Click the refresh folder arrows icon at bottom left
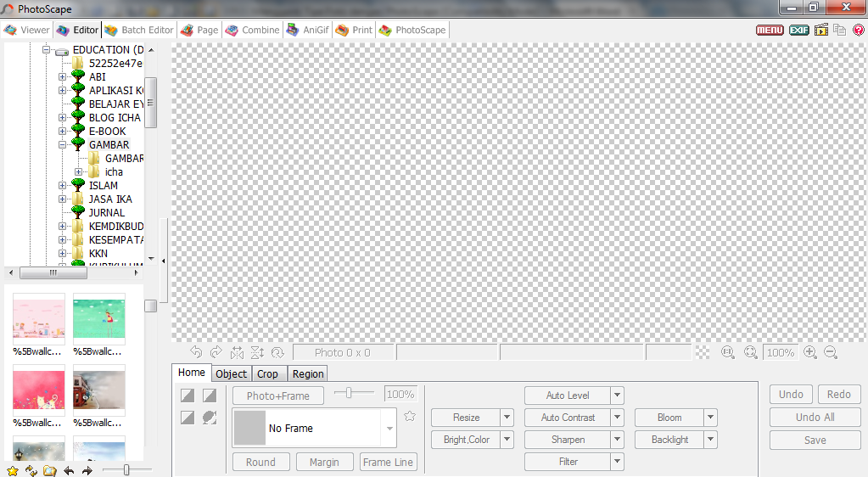 click(31, 471)
